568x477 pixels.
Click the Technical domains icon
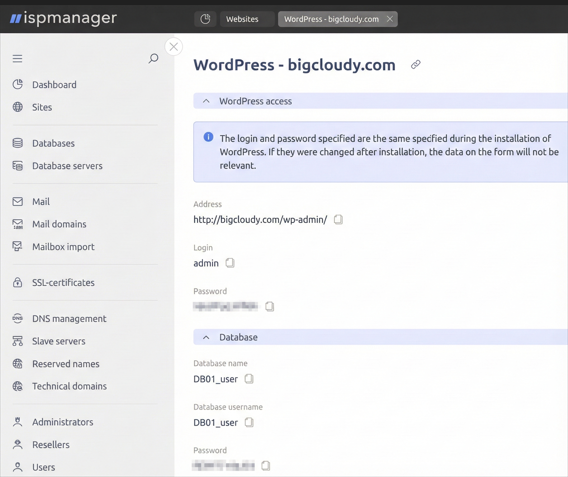17,386
